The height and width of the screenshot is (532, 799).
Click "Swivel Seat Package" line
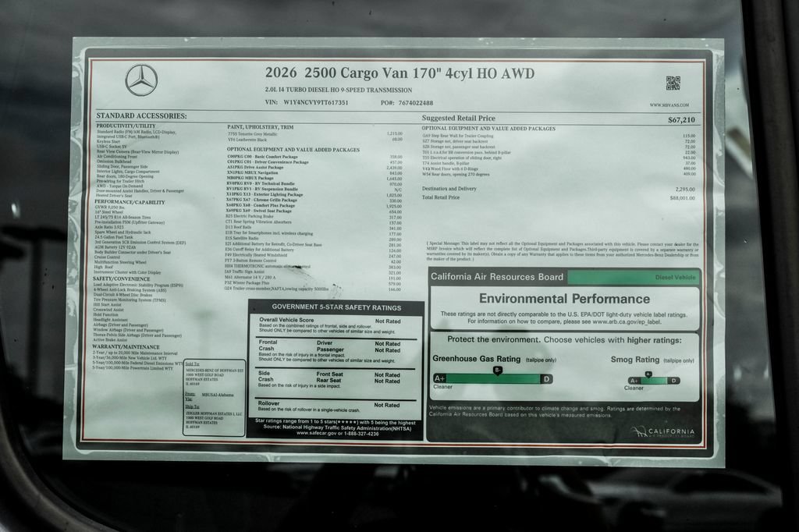(x=259, y=211)
